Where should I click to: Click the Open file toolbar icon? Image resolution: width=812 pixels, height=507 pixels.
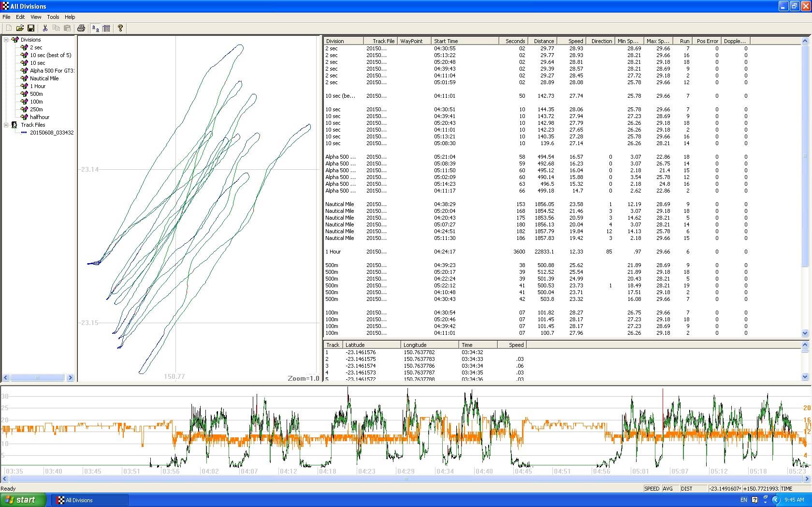[x=20, y=29]
